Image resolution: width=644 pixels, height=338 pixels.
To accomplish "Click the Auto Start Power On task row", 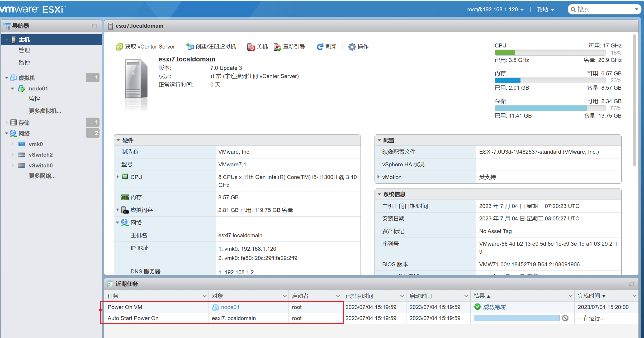I will click(x=371, y=318).
